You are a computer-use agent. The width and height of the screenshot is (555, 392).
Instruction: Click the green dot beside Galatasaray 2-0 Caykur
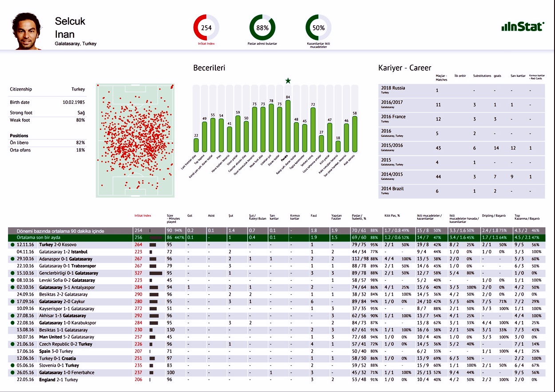click(13, 301)
